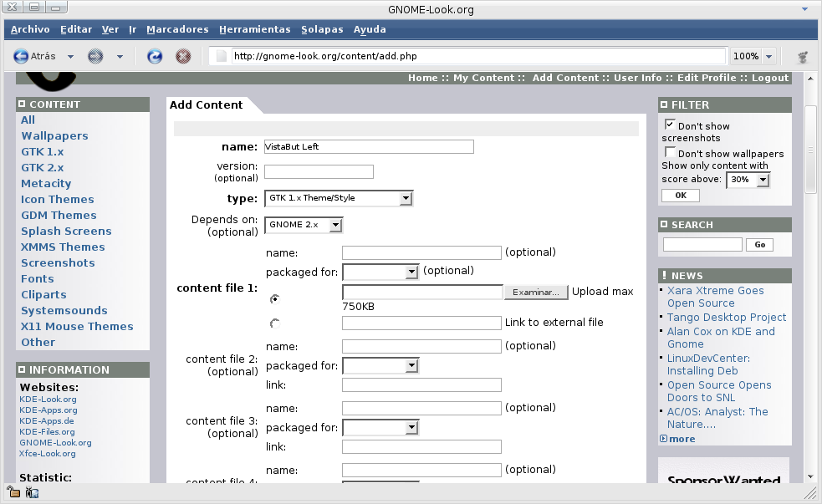Open the Cliparts category link
822x504 pixels.
click(x=43, y=294)
